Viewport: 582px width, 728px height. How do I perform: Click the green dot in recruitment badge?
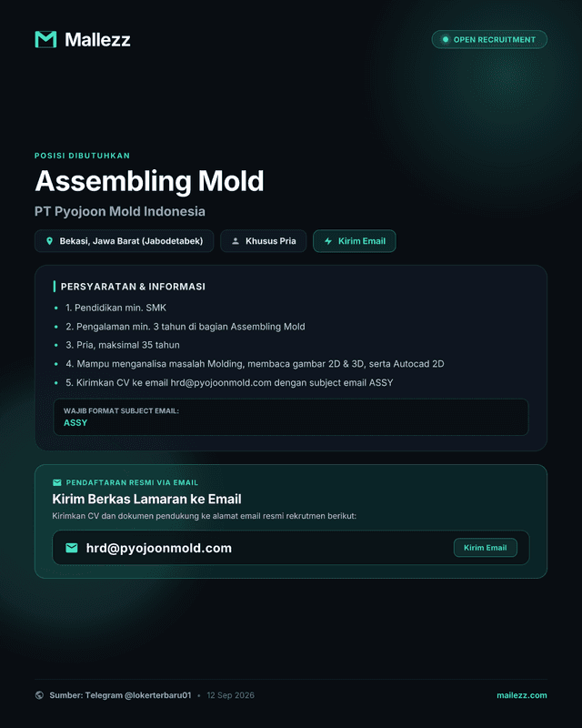click(x=445, y=39)
